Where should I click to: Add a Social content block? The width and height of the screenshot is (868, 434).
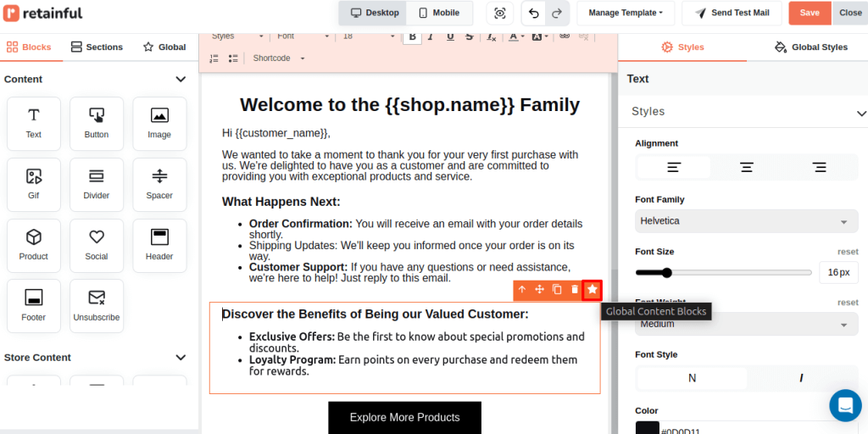[97, 245]
